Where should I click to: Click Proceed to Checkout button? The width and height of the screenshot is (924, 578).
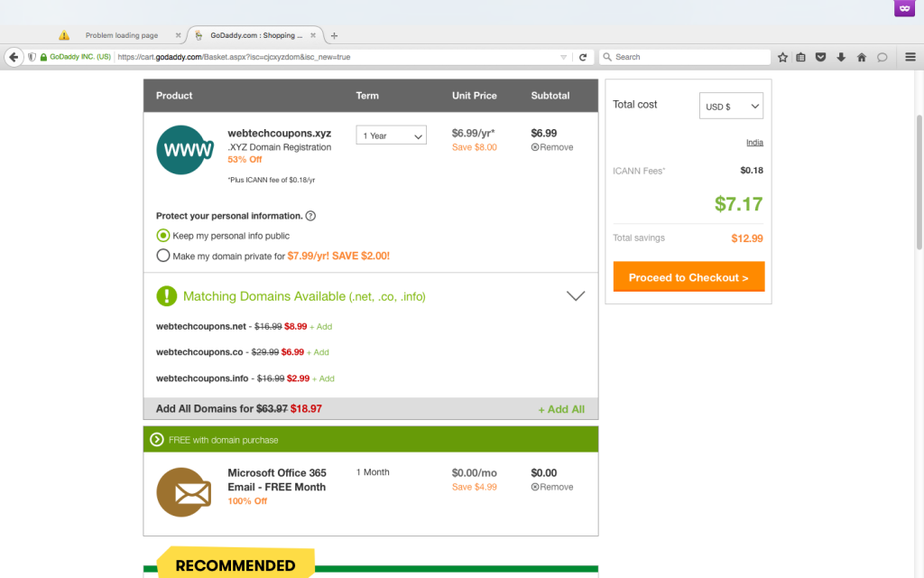point(688,277)
